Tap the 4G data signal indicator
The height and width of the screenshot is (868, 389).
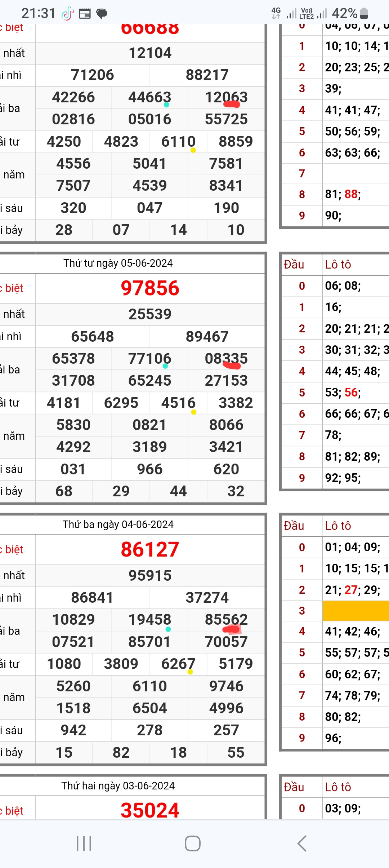pyautogui.click(x=276, y=13)
